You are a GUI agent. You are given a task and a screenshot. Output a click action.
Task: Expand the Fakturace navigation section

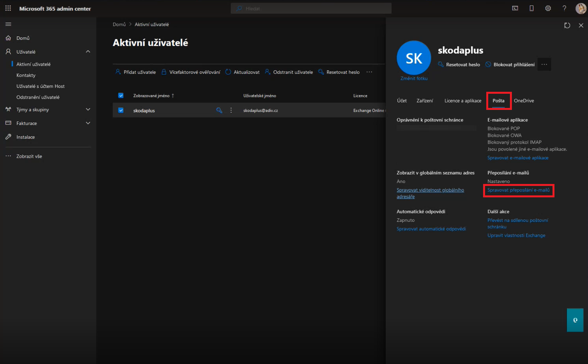point(88,123)
